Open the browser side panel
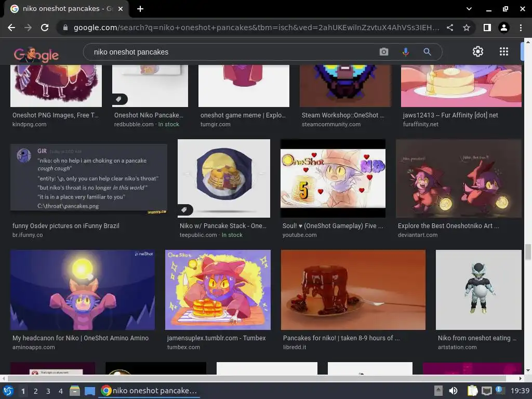This screenshot has height=399, width=532. pyautogui.click(x=487, y=28)
